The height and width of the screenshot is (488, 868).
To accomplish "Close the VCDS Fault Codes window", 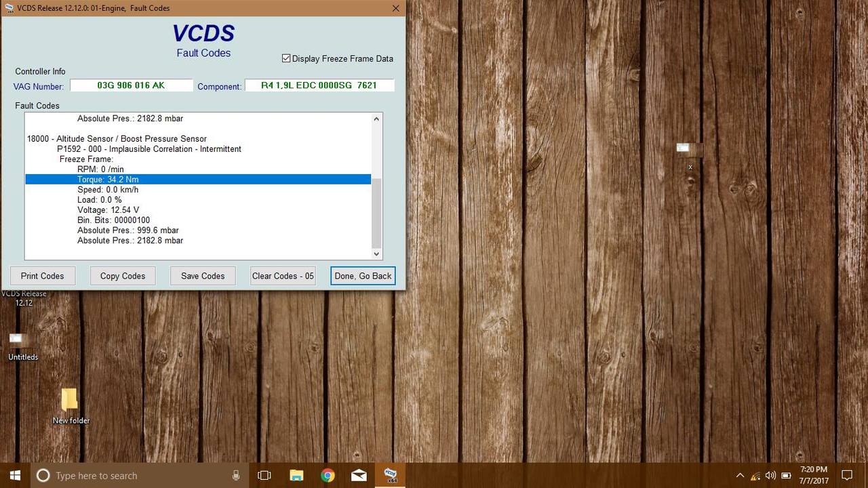I will (x=396, y=8).
